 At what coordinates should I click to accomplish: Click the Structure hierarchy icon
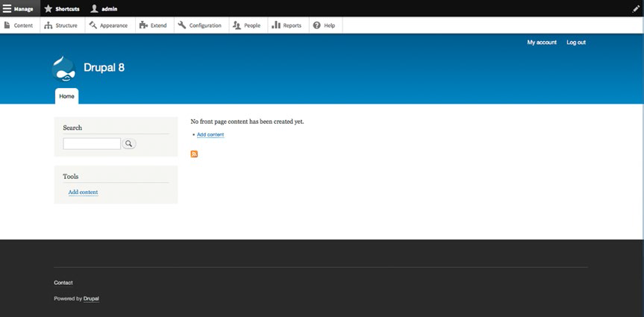(x=49, y=25)
